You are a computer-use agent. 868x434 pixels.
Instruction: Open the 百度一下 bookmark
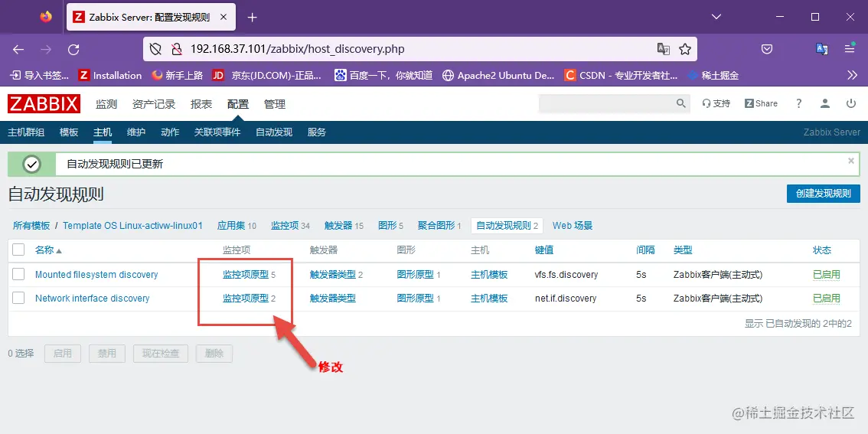[383, 75]
